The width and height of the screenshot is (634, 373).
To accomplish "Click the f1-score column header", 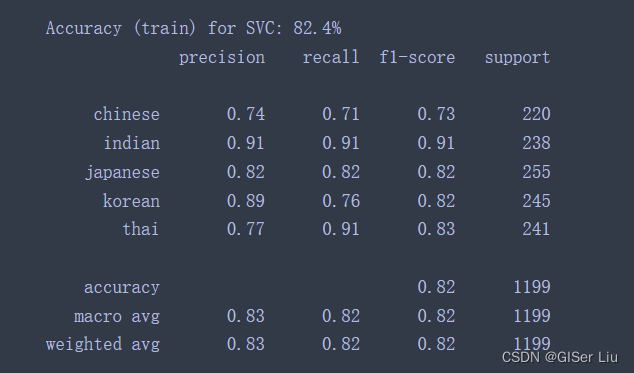I will coord(417,57).
